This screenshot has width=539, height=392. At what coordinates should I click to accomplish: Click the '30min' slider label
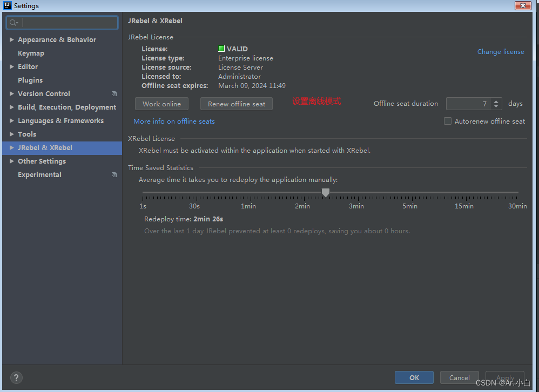pos(517,206)
